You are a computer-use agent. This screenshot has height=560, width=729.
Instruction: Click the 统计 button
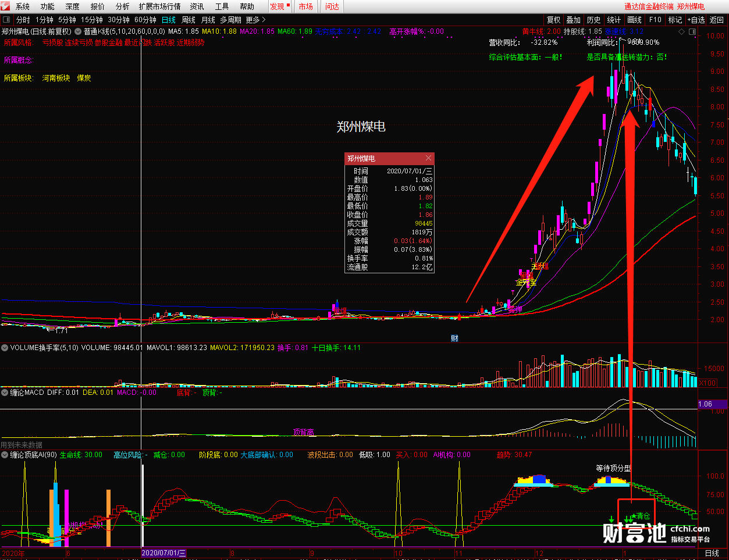pyautogui.click(x=614, y=20)
